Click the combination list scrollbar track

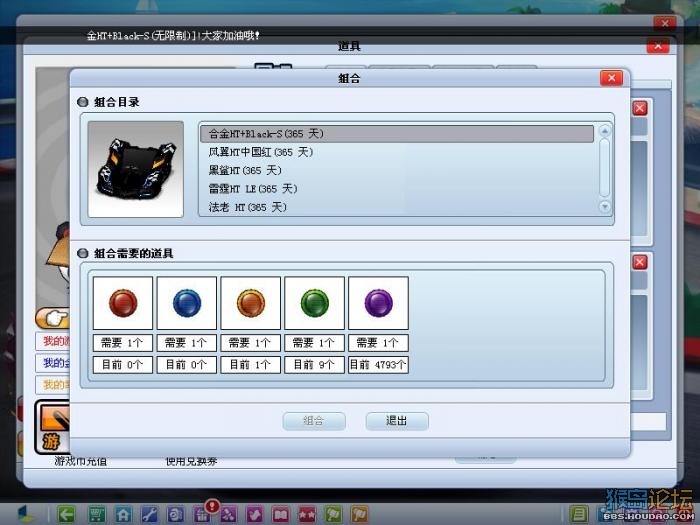pyautogui.click(x=604, y=168)
